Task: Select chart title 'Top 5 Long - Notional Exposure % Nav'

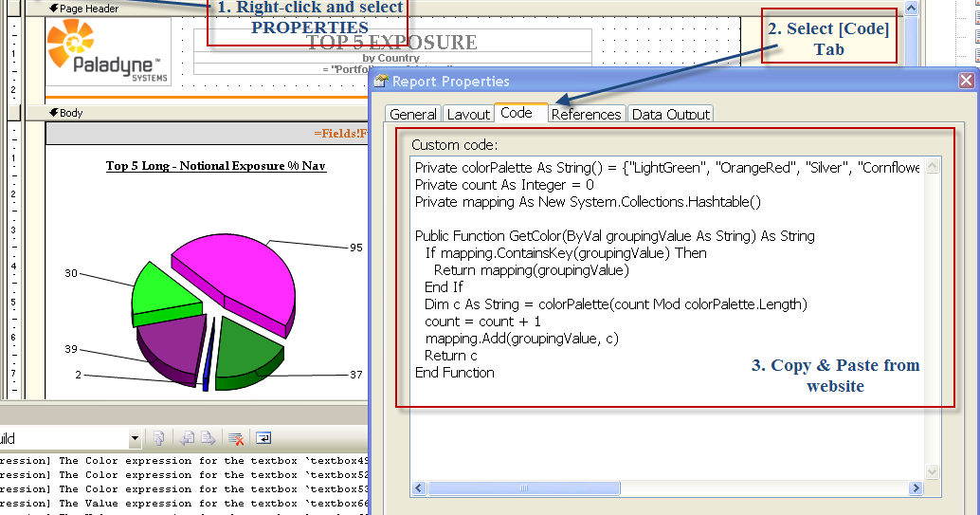Action: (216, 166)
